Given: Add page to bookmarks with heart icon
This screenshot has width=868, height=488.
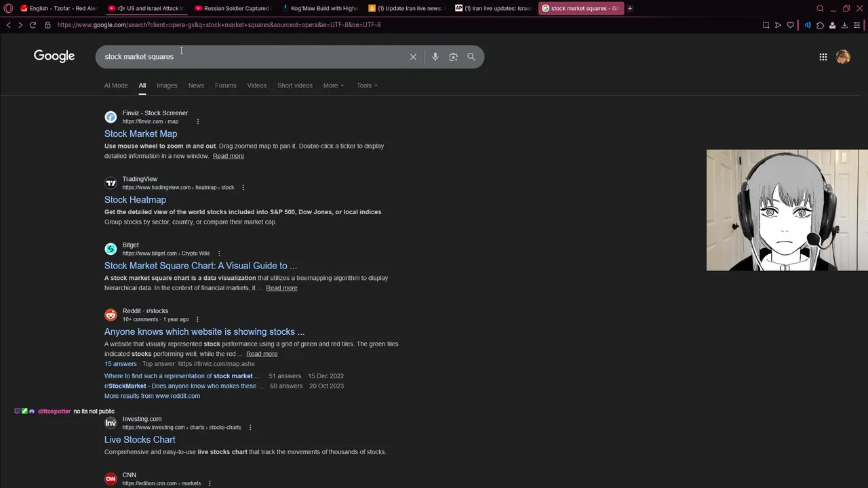Looking at the screenshot, I should tap(790, 25).
